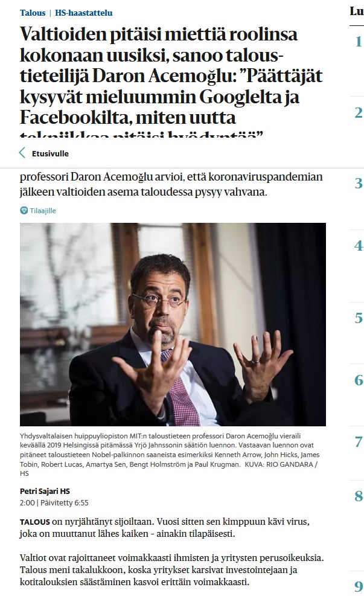The width and height of the screenshot is (364, 596).
Task: Select most-read item number 5
Action: [x=359, y=318]
